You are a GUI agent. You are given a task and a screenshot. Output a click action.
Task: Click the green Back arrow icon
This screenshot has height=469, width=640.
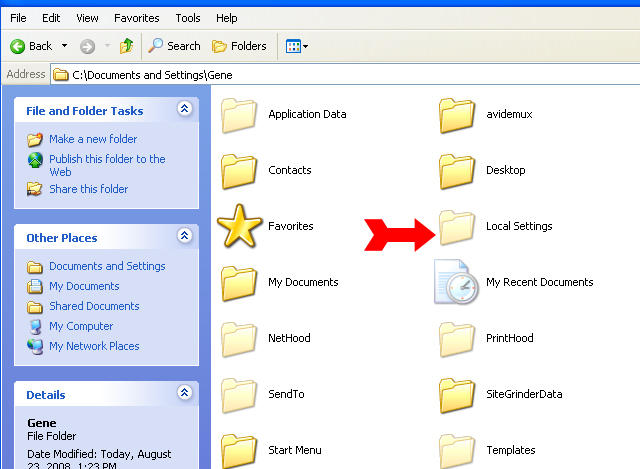pos(18,46)
